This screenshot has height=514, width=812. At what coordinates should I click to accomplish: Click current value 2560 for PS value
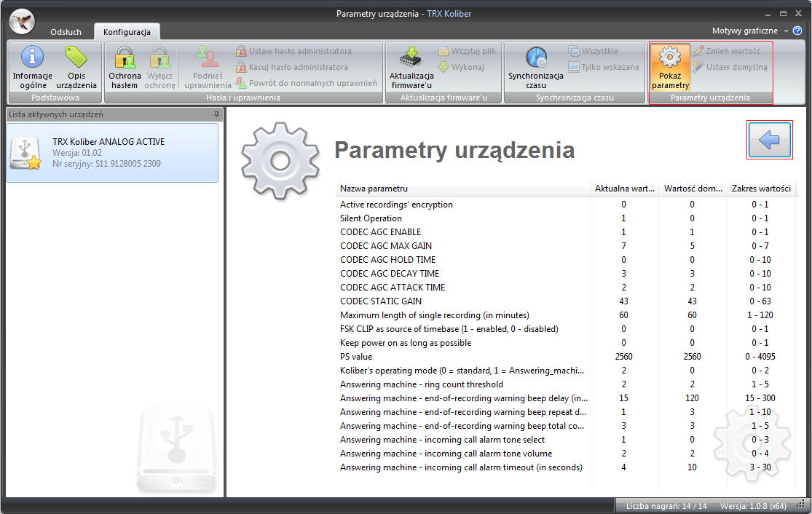[623, 357]
